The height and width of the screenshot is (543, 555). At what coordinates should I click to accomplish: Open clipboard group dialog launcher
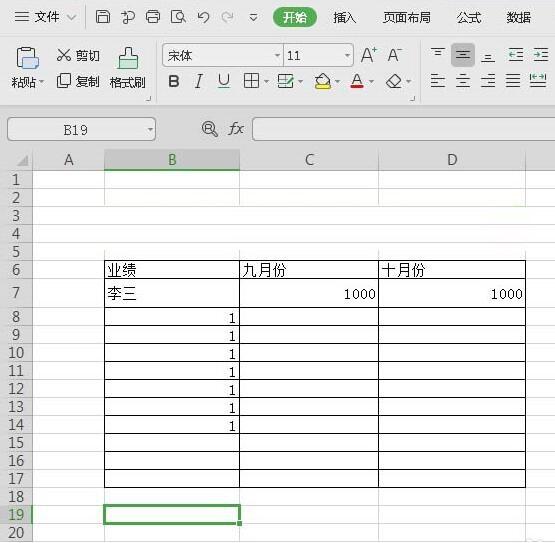148,99
